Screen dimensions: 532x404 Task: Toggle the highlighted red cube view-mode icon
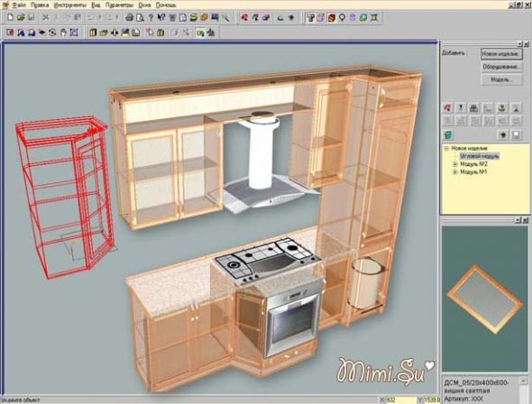click(x=331, y=17)
